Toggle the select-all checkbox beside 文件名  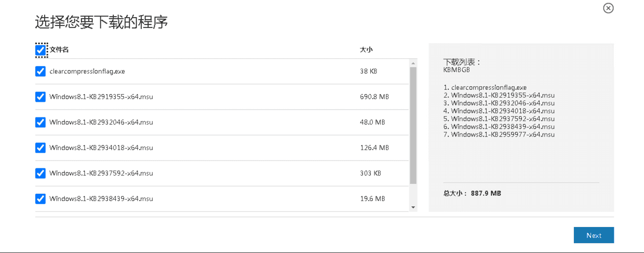pyautogui.click(x=41, y=50)
